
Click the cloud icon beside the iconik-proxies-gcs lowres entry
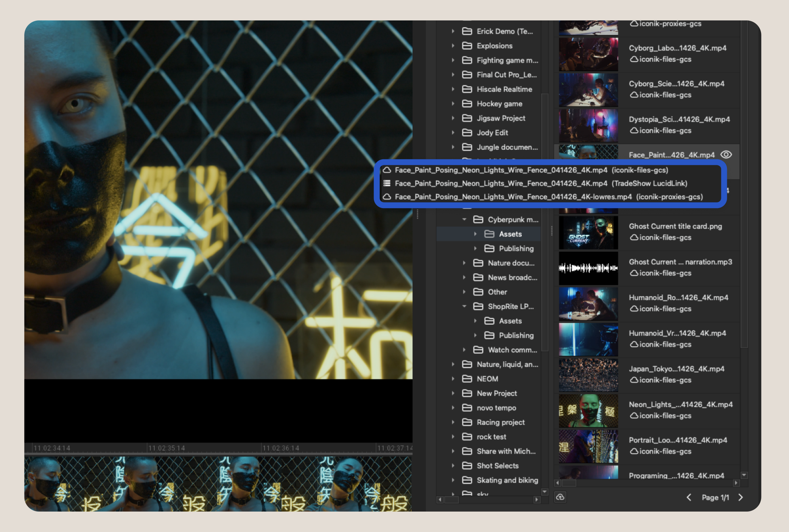[387, 197]
